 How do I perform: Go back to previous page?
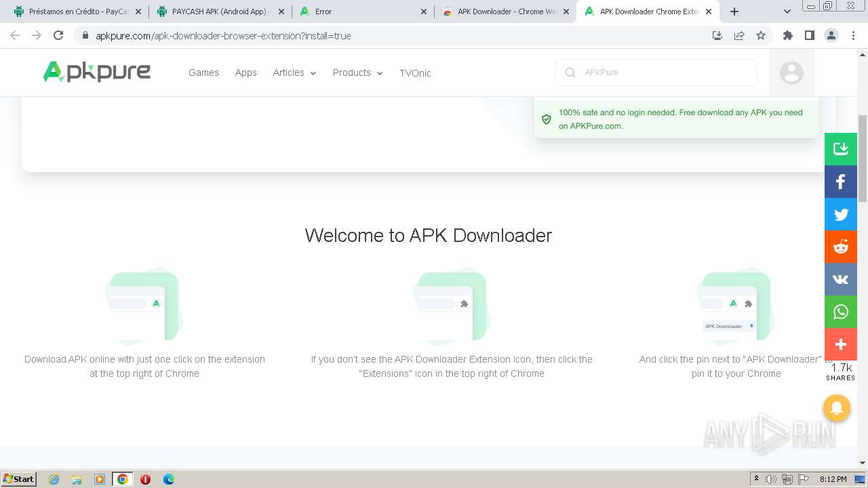click(x=15, y=35)
